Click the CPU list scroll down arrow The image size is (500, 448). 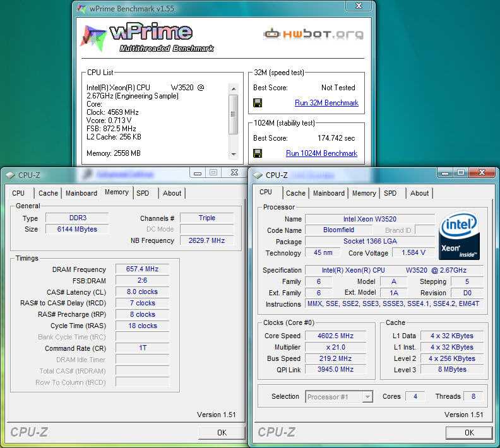234,154
